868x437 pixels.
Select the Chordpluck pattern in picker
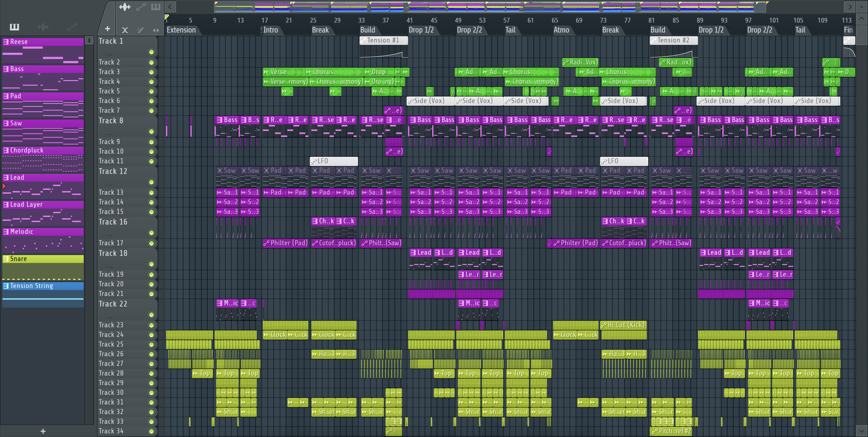click(x=43, y=159)
